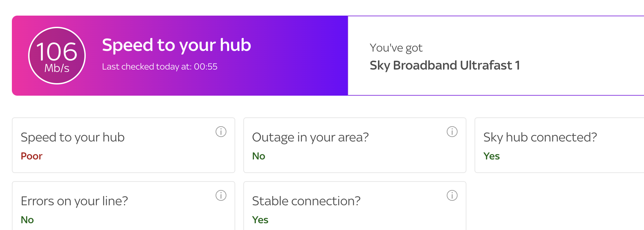
Task: Select the You've got plan section
Action: coord(396,47)
